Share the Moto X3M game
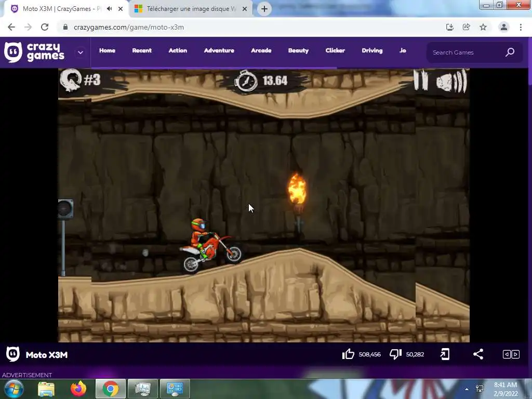532x399 pixels. point(478,354)
